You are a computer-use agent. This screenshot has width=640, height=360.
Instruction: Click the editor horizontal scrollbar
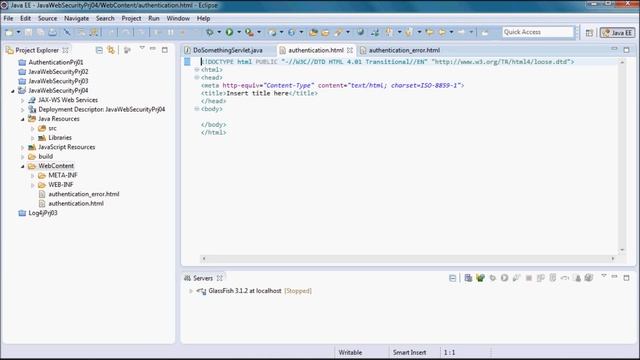[408, 258]
